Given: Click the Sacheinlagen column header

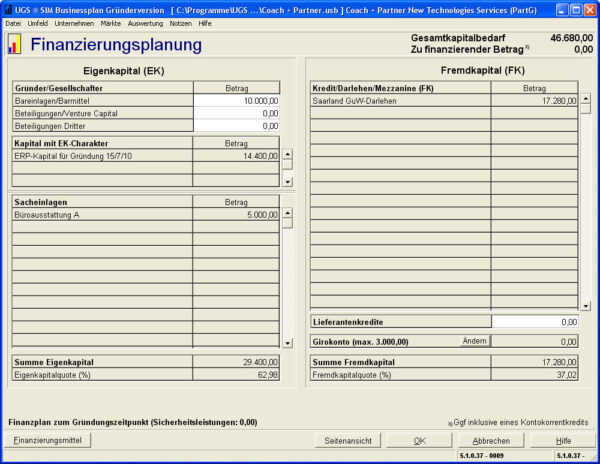Looking at the screenshot, I should (103, 202).
